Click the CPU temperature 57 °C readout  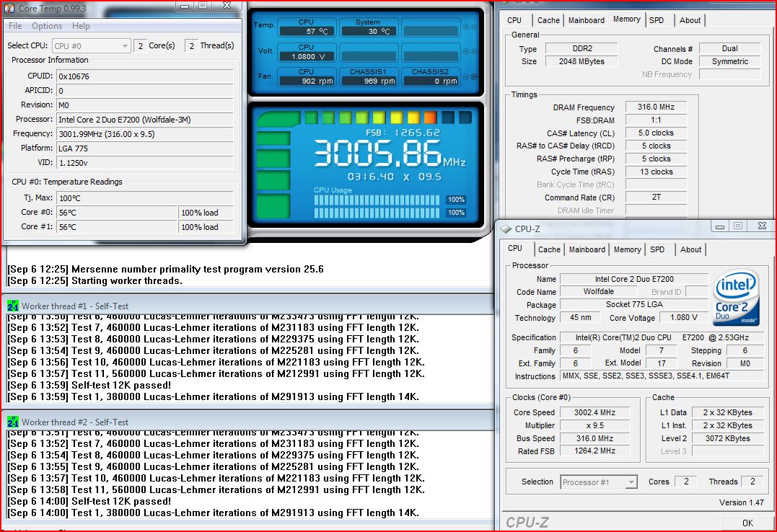coord(307,31)
